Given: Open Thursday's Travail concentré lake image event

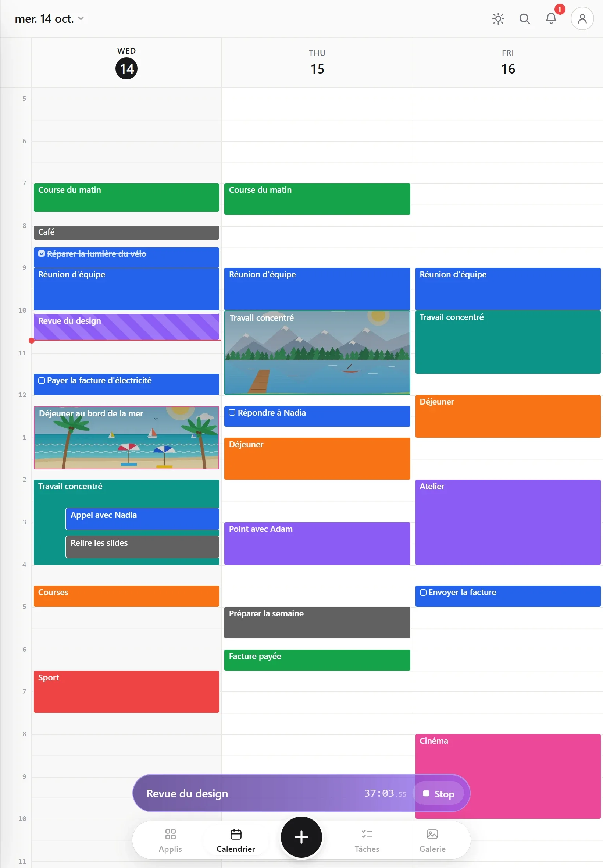Looking at the screenshot, I should 317,352.
